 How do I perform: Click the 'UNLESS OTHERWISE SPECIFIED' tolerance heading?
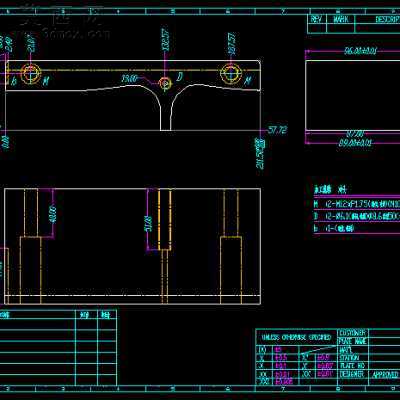[x=296, y=337]
